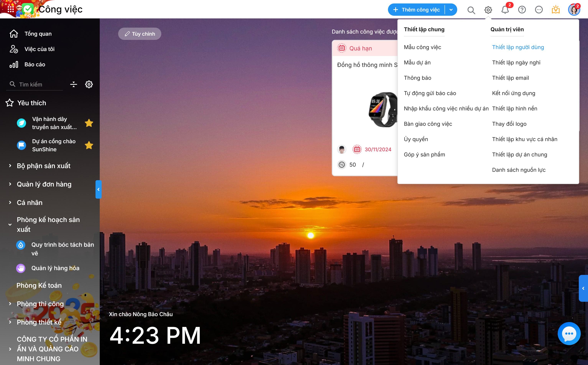Click the smartwatch product thumbnail
The width and height of the screenshot is (588, 365).
(x=383, y=109)
